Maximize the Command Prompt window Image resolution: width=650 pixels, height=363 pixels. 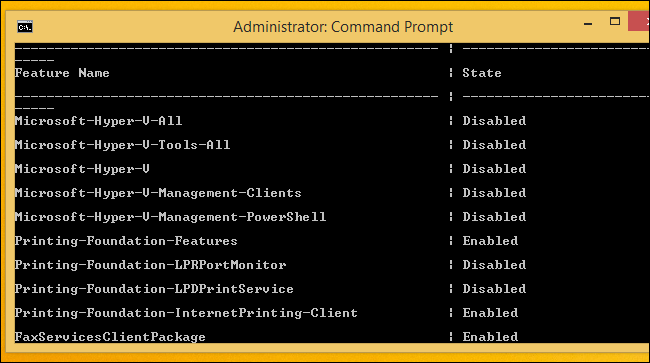[x=615, y=22]
